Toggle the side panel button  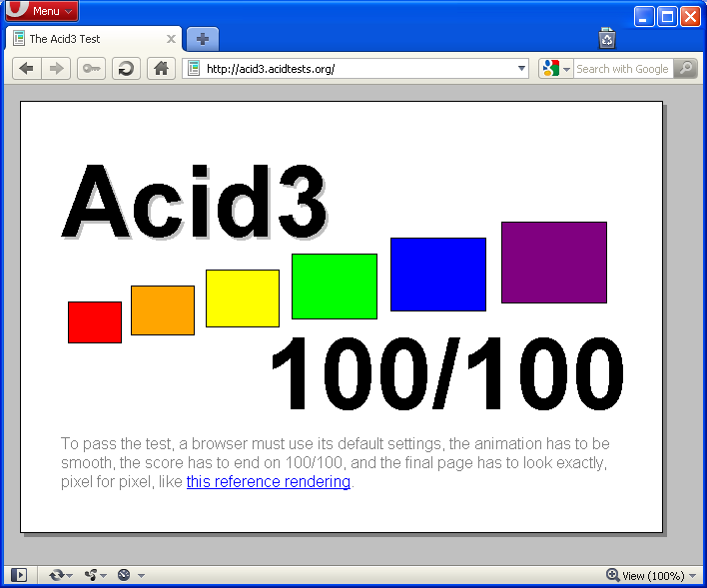19,575
